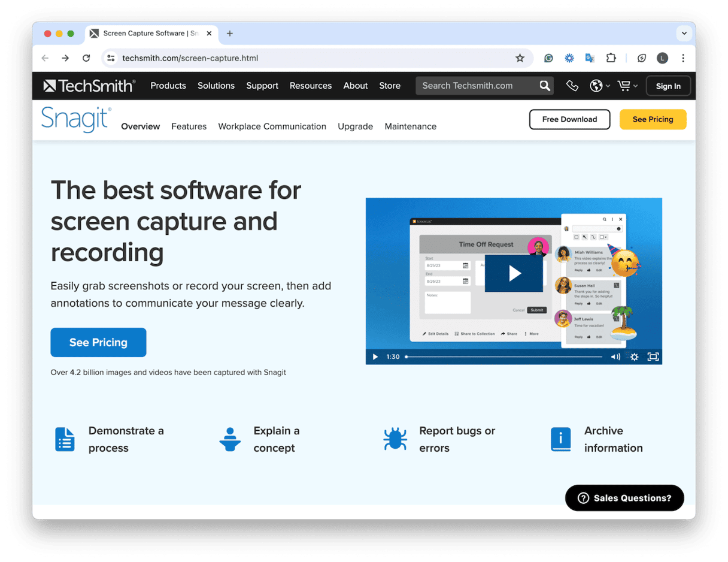Click the blue See Pricing button
Screen dimensions: 728x562
98,342
